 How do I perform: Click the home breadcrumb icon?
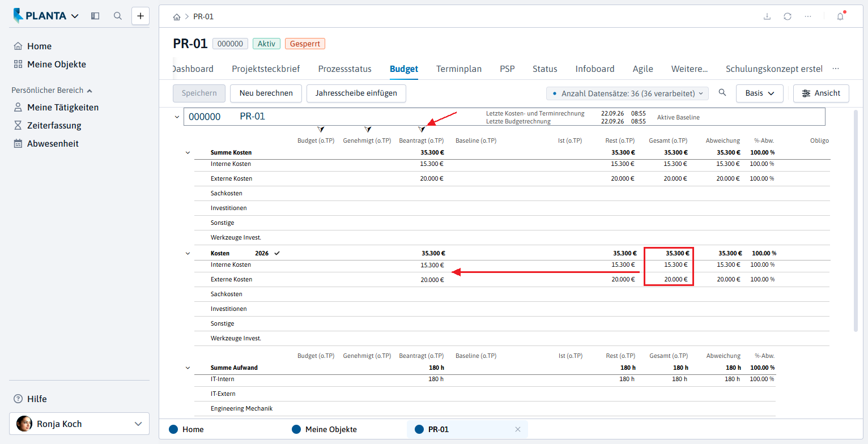tap(177, 16)
